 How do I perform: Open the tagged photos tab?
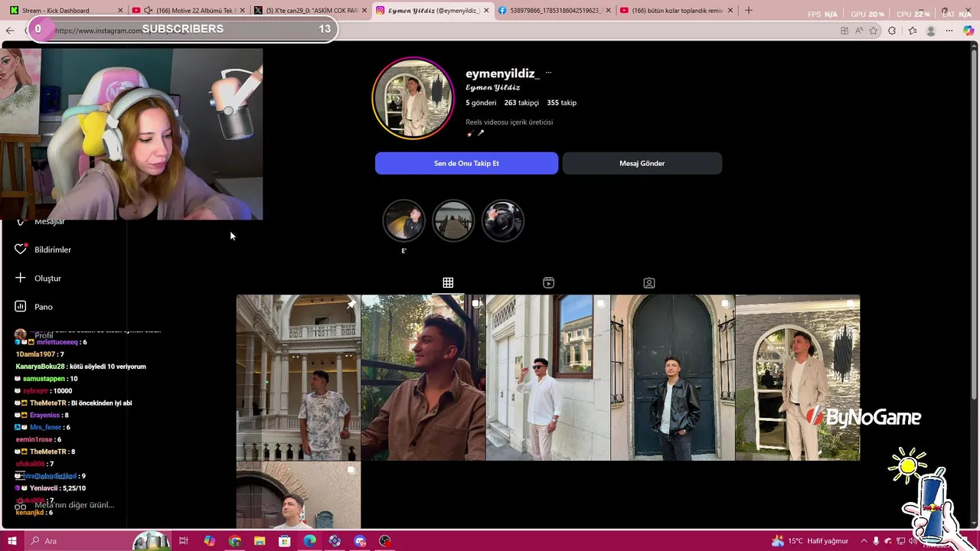point(648,282)
